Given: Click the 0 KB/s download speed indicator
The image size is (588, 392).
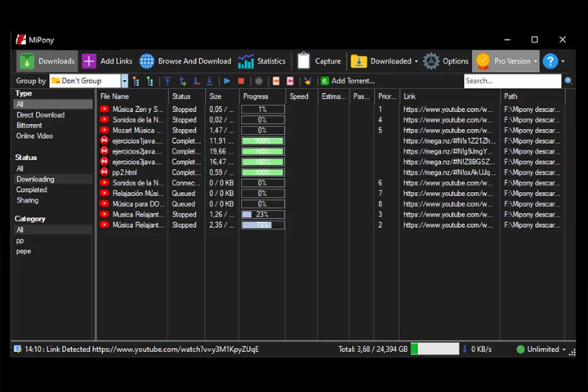Looking at the screenshot, I should click(477, 350).
